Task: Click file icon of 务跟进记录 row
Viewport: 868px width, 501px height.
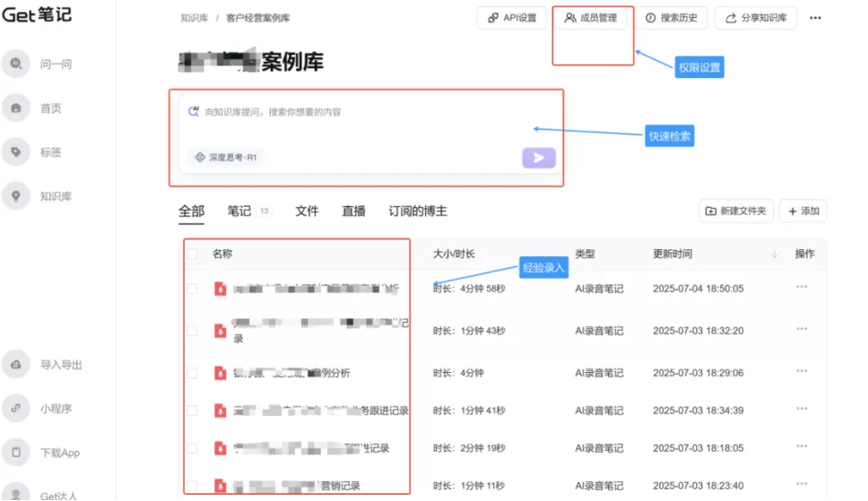Action: point(220,410)
